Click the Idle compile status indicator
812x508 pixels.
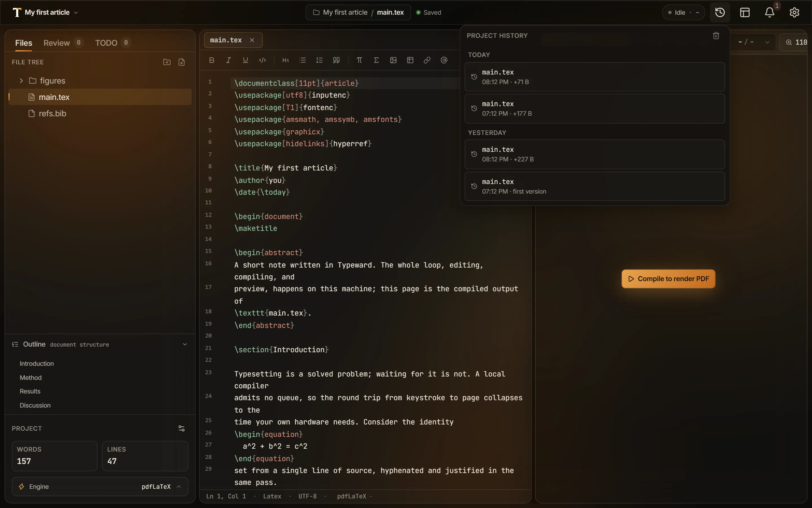tap(683, 12)
